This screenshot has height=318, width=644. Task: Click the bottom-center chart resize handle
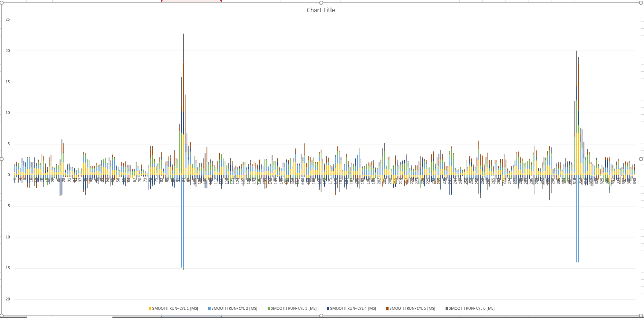click(321, 315)
